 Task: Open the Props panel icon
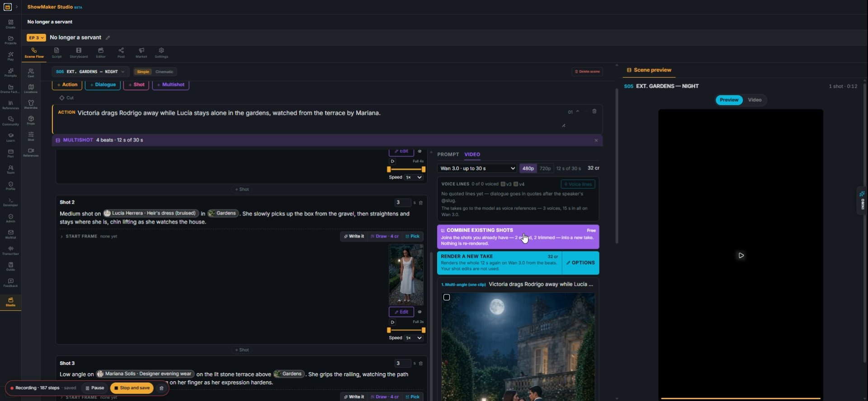point(31,121)
